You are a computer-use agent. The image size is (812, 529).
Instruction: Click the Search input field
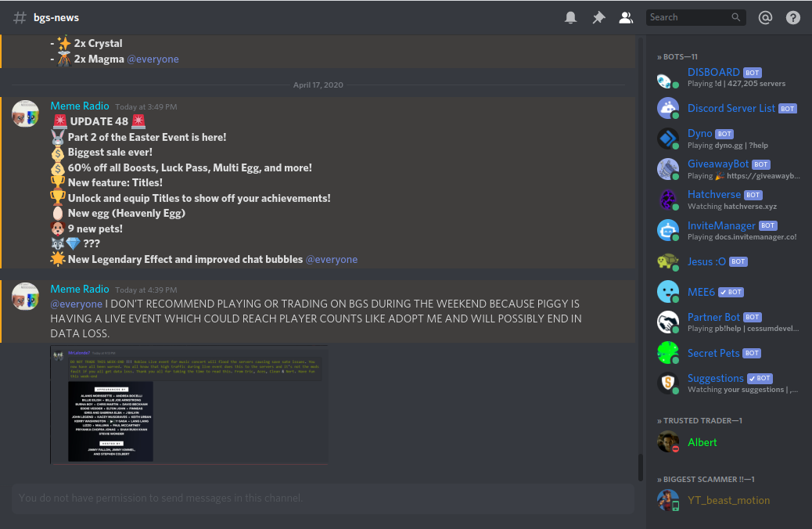pyautogui.click(x=695, y=17)
